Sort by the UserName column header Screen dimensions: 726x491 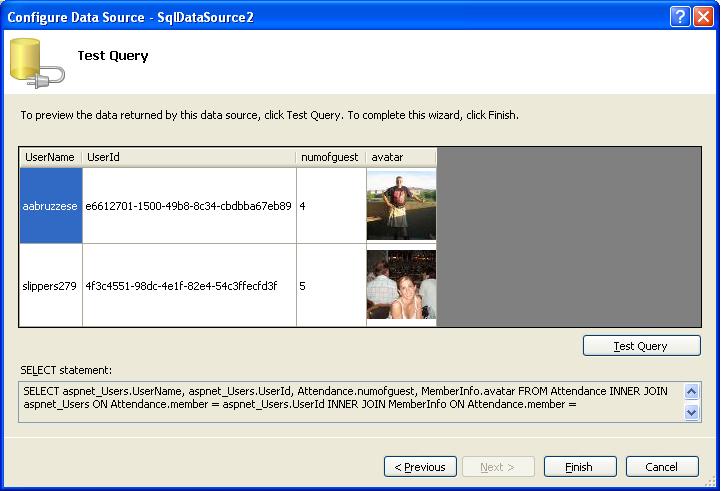pos(50,157)
